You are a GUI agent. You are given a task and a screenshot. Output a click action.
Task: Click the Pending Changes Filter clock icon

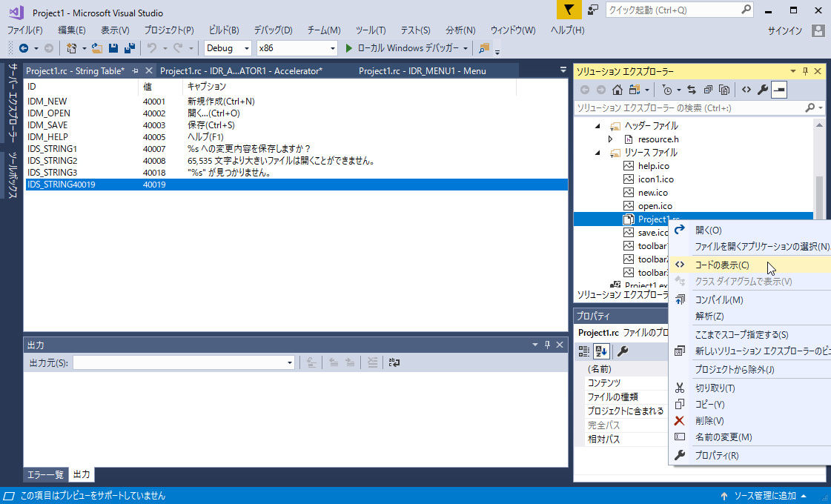667,90
